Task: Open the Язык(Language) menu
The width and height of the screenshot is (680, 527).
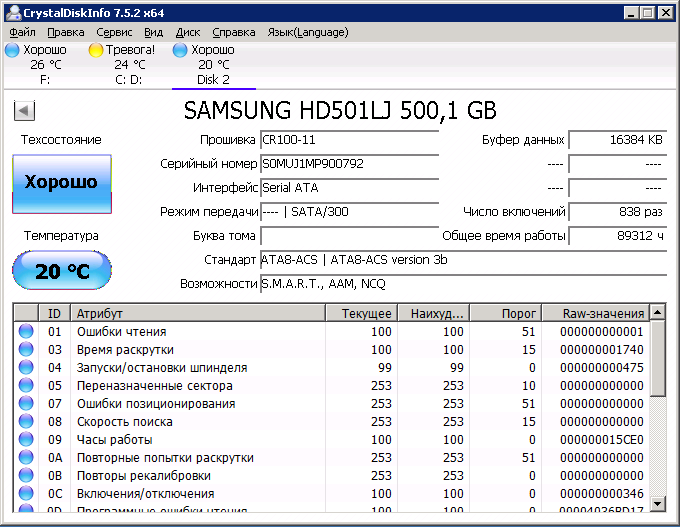Action: [307, 33]
